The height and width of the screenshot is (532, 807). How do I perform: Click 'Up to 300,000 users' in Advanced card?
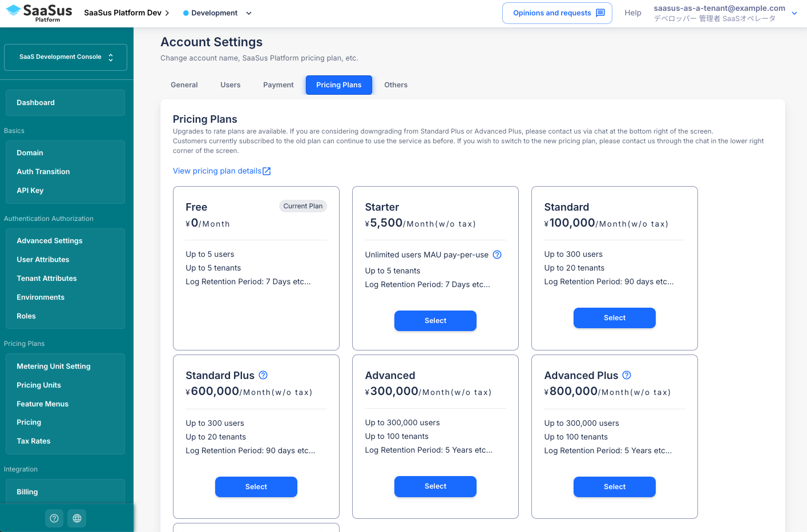402,423
